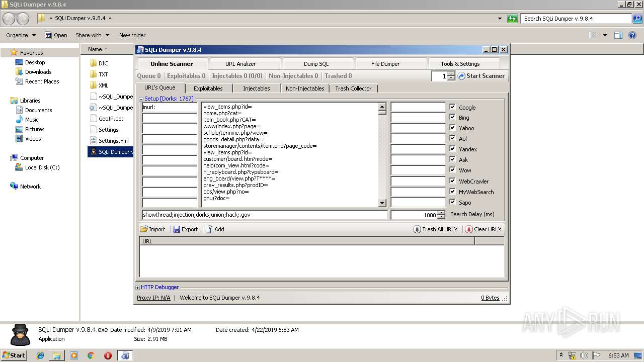Click the Export disk icon
Screen dimensions: 644x362
[177, 229]
